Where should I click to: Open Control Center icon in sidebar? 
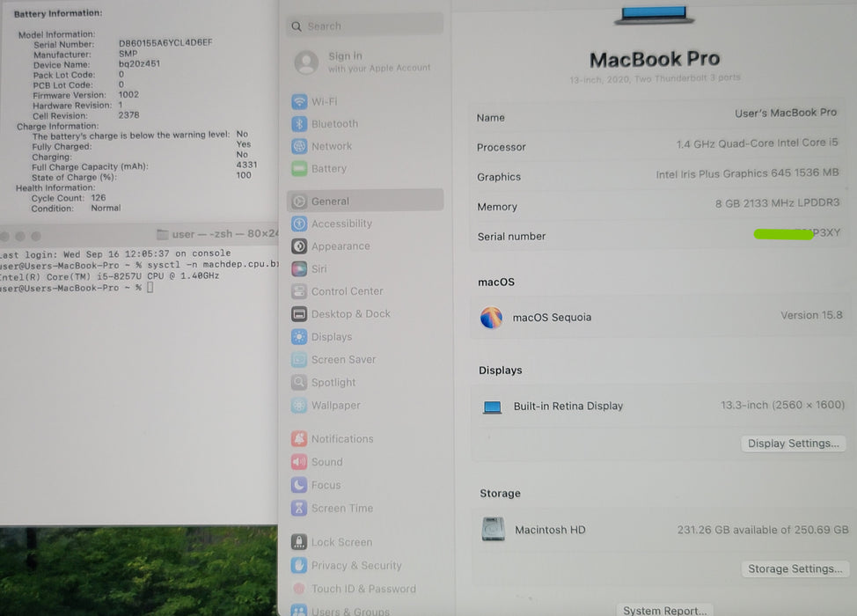tap(299, 291)
